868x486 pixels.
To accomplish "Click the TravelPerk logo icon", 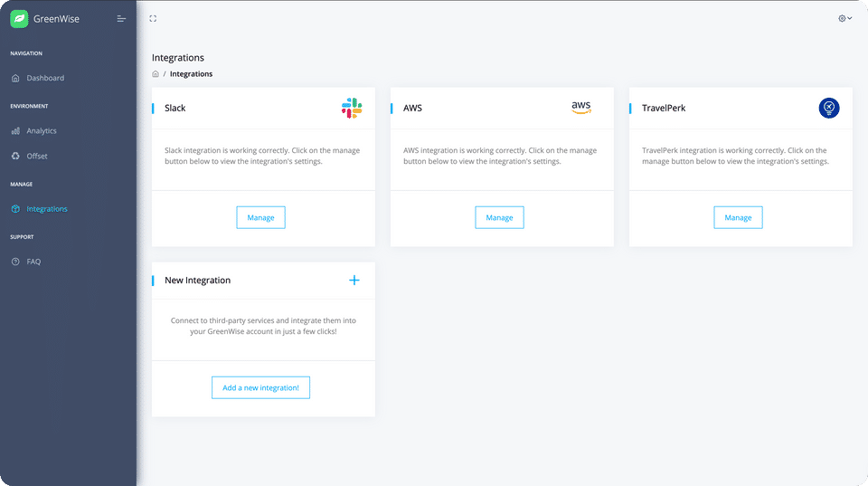I will (x=829, y=108).
